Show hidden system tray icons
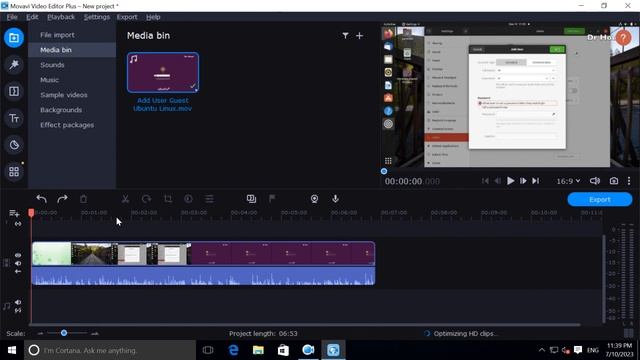 [x=542, y=350]
